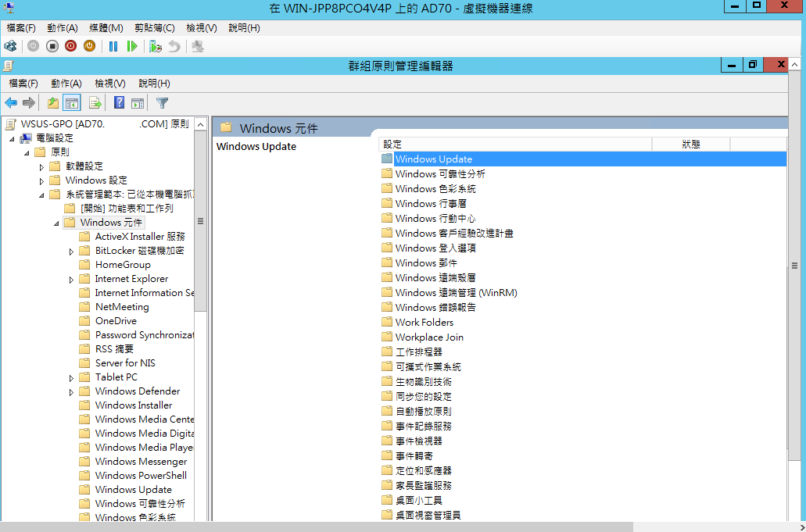The height and width of the screenshot is (532, 806).
Task: Click folder icon beside 桌面小工具
Action: [387, 500]
